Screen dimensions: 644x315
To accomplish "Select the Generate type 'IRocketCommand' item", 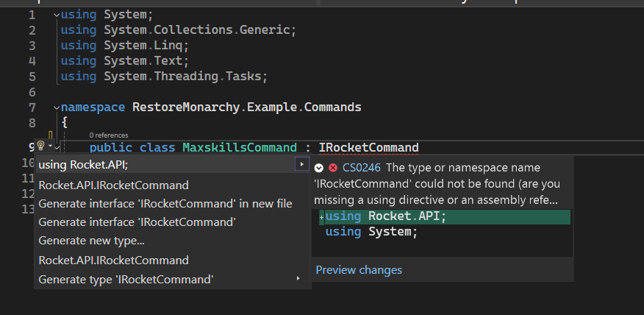I will [x=126, y=279].
